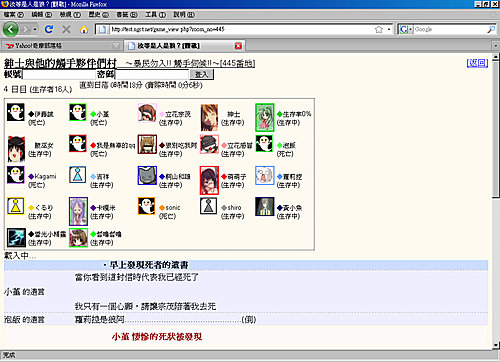Focus the 密碼 password input field
The image size is (500, 362).
pos(152,74)
